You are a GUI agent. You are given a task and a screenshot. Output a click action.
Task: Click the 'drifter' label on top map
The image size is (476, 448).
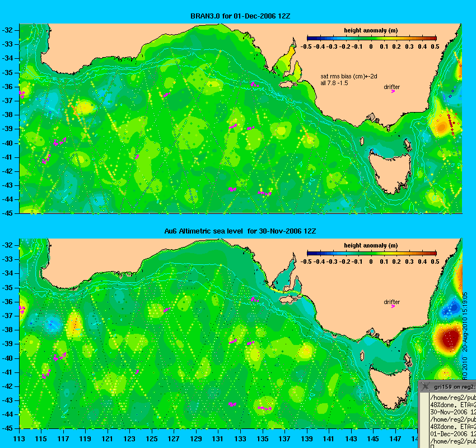391,87
